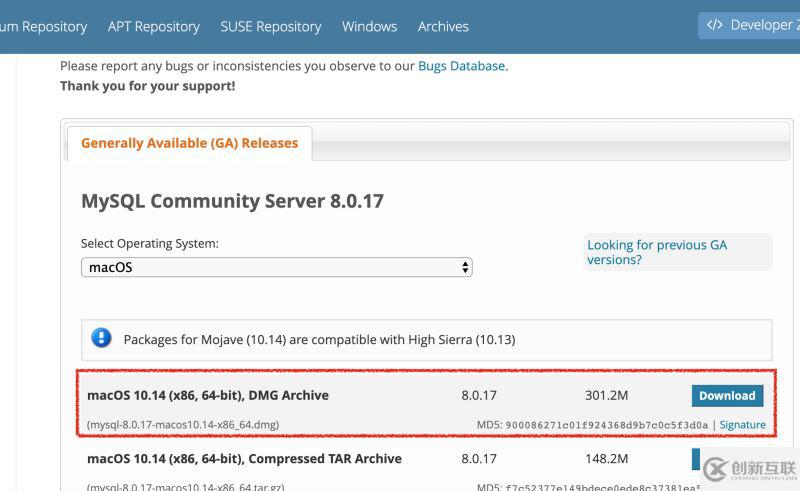Go to the Windows downloads section

click(369, 26)
